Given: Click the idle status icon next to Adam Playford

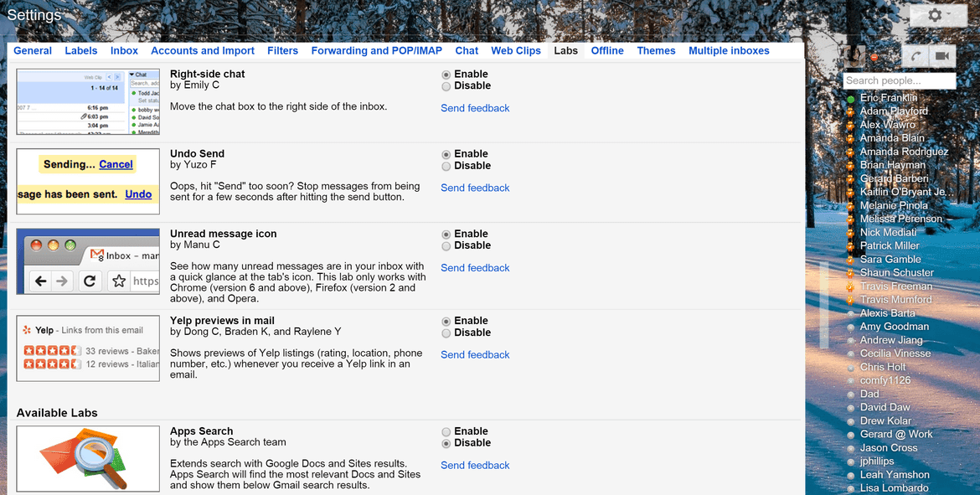Looking at the screenshot, I should tap(848, 111).
